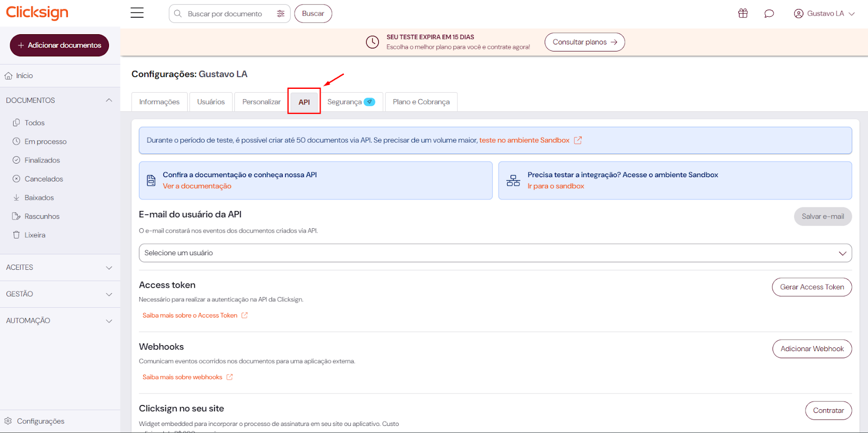Click the Buscar button
Screen dimensions: 868x433
click(x=313, y=14)
